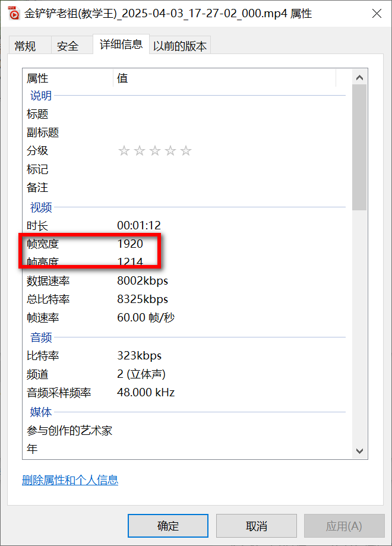
Task: Set rating to two stars
Action: click(140, 151)
